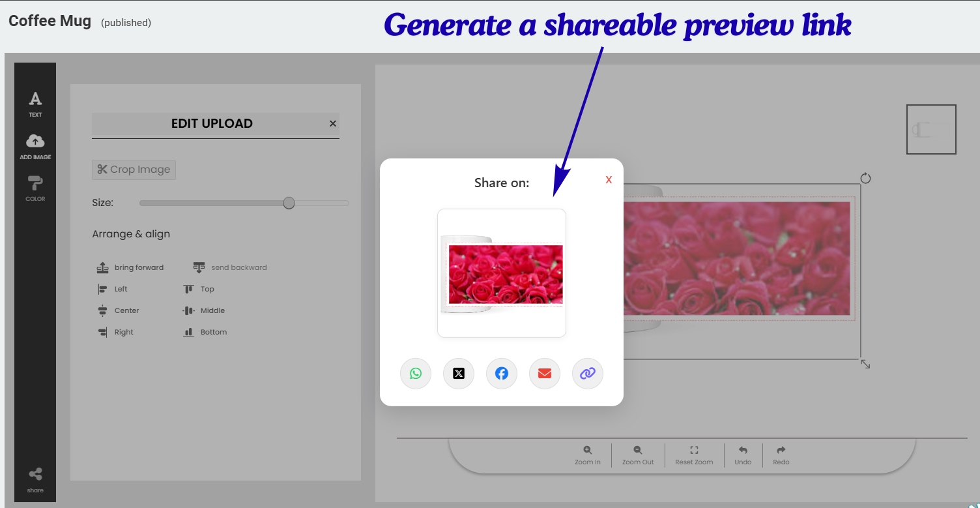Open the Add Image upload tool
980x508 pixels.
click(x=35, y=147)
